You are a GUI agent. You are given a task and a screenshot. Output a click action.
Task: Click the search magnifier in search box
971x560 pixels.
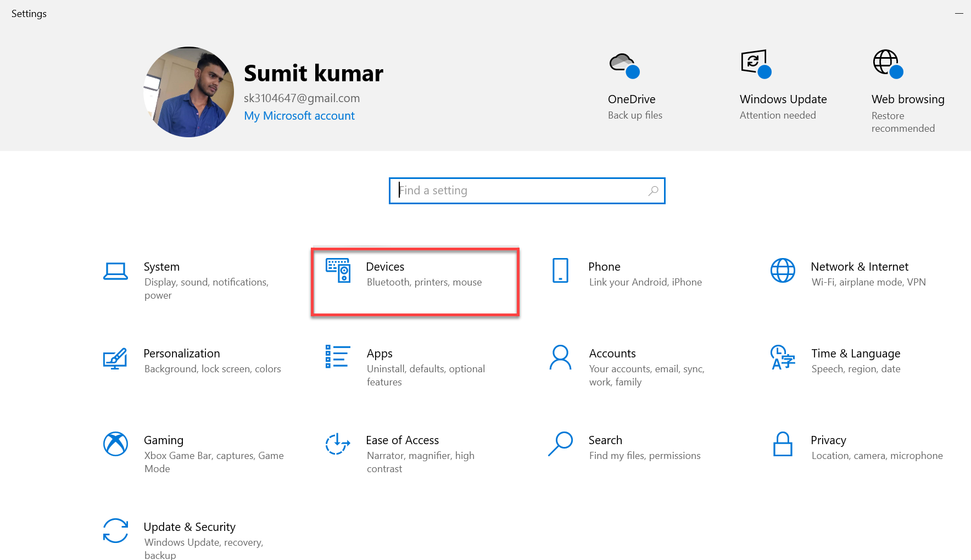coord(653,191)
